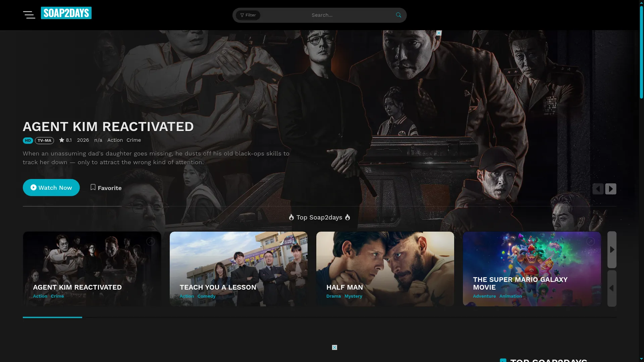Go to the Soap2days logo homepage
This screenshot has width=644, height=362.
tap(66, 13)
